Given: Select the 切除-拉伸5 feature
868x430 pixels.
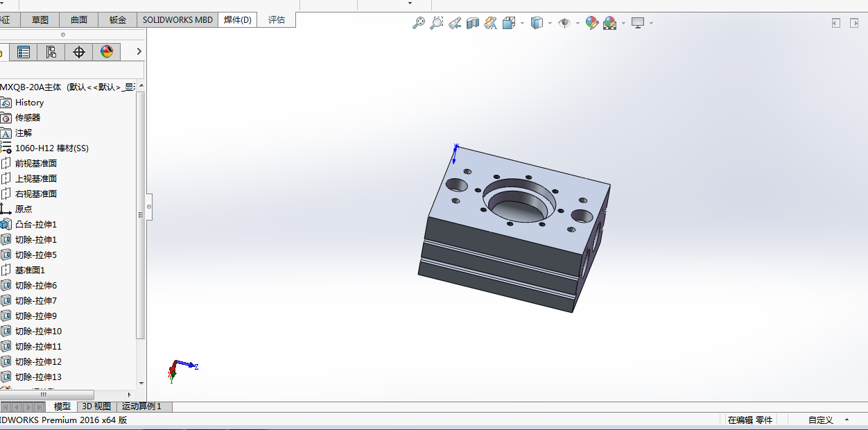Looking at the screenshot, I should (36, 255).
